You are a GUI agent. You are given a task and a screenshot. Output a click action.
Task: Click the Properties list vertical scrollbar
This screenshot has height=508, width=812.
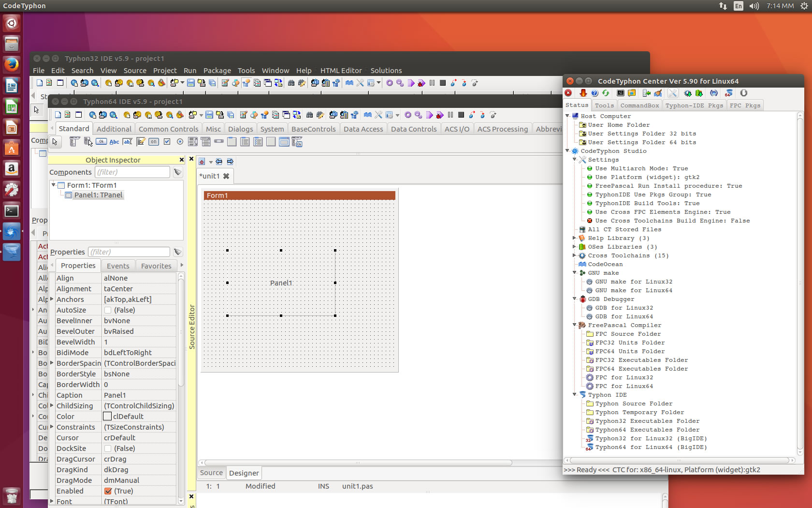click(x=181, y=334)
